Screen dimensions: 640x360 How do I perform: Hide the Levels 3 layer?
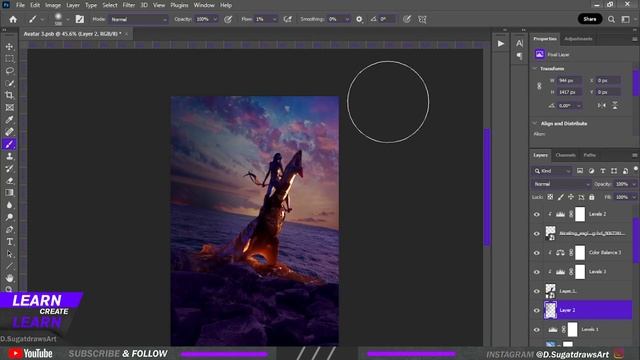coord(537,272)
